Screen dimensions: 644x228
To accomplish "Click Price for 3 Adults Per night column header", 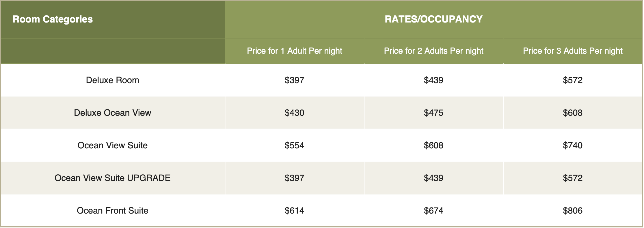I will (x=573, y=51).
